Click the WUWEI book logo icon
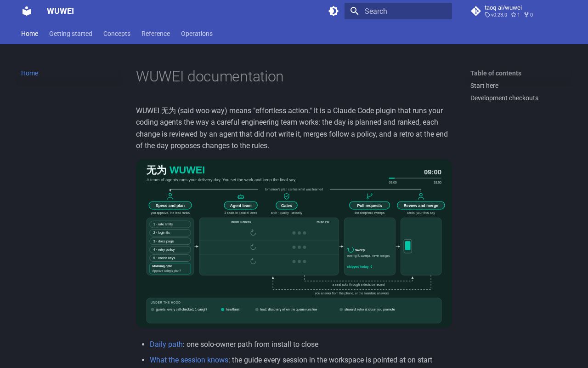 (x=27, y=11)
